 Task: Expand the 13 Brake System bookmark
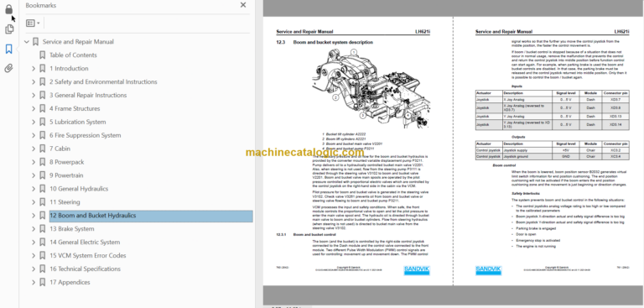(34, 228)
